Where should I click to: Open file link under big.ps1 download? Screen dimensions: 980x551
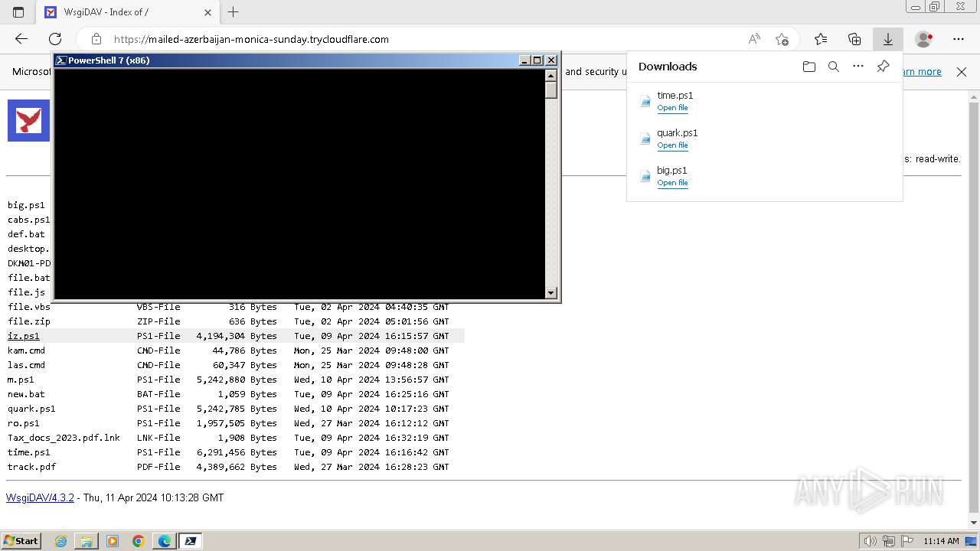(x=672, y=183)
